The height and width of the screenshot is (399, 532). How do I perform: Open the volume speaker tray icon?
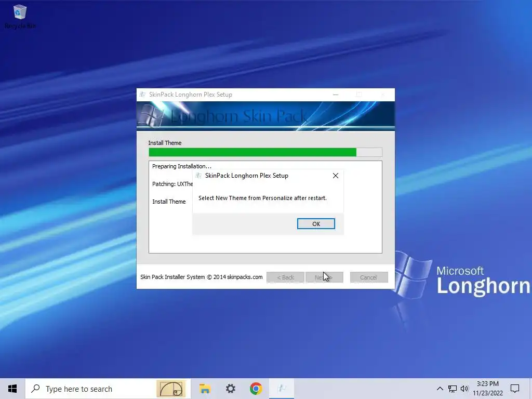pos(464,389)
